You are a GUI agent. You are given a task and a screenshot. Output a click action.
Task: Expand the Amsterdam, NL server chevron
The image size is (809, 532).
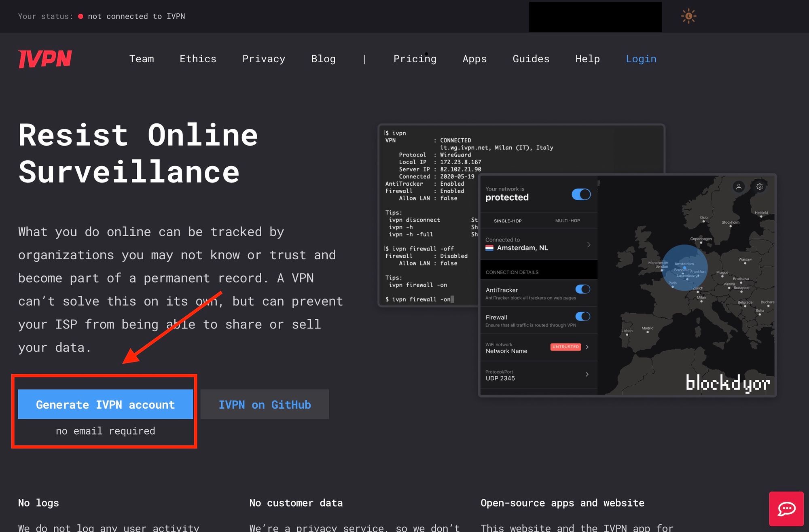[x=589, y=245]
